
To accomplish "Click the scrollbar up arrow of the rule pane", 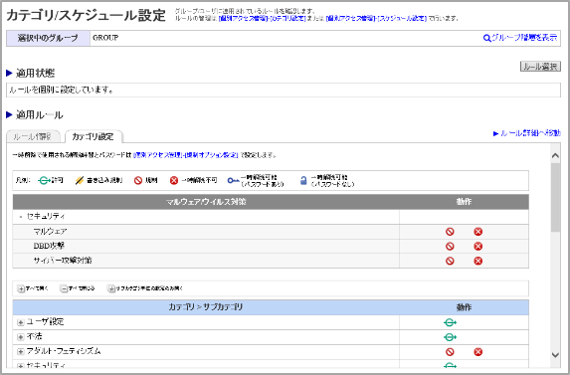I will tap(555, 156).
